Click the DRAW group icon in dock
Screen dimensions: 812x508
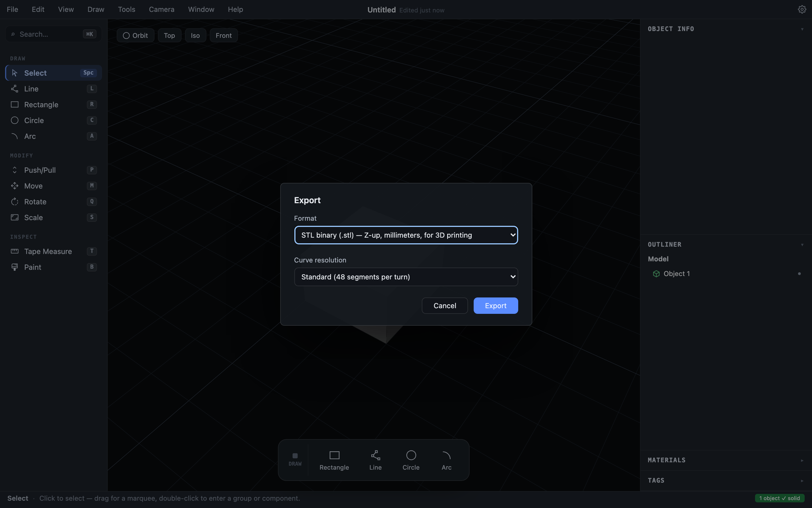[295, 459]
